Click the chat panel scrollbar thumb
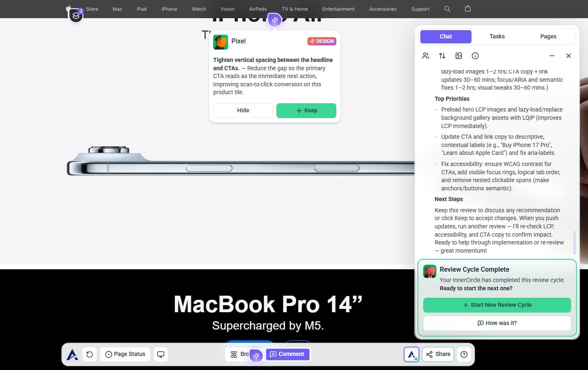588x370 pixels. pos(574,243)
